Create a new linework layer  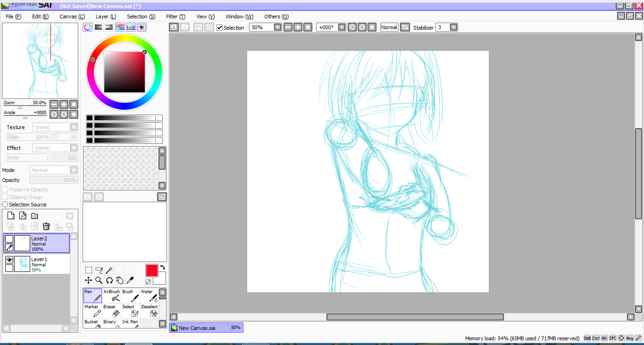coord(23,216)
